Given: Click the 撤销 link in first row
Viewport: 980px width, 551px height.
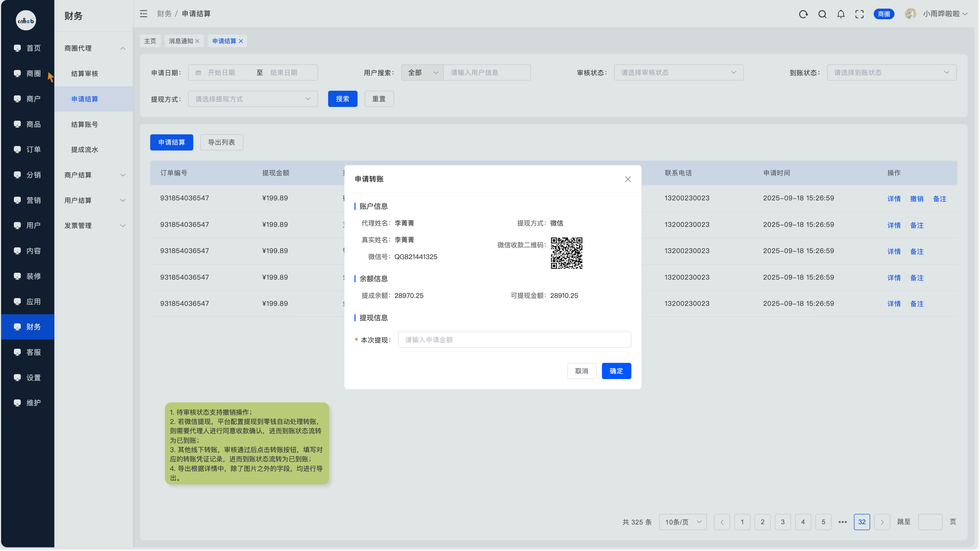Looking at the screenshot, I should pyautogui.click(x=917, y=199).
